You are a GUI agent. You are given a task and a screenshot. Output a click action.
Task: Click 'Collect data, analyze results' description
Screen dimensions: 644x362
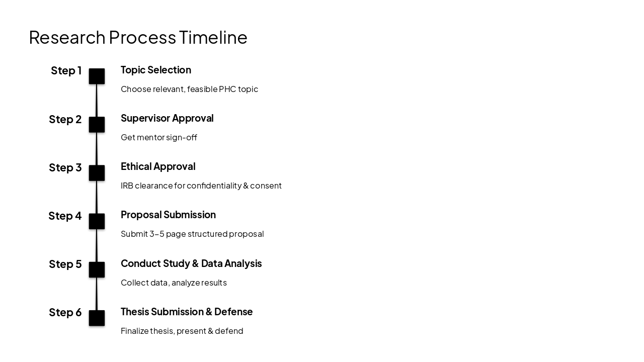(x=174, y=283)
